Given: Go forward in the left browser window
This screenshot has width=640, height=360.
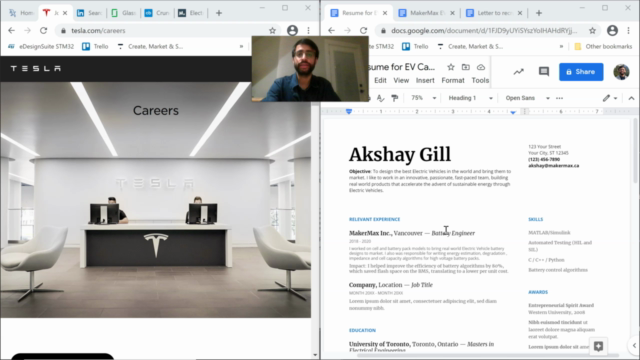Looking at the screenshot, I should [x=27, y=31].
